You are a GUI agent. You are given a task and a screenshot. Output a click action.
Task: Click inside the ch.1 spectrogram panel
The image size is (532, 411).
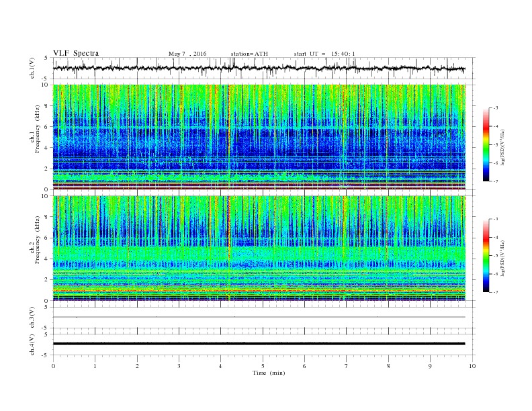[x=259, y=137]
